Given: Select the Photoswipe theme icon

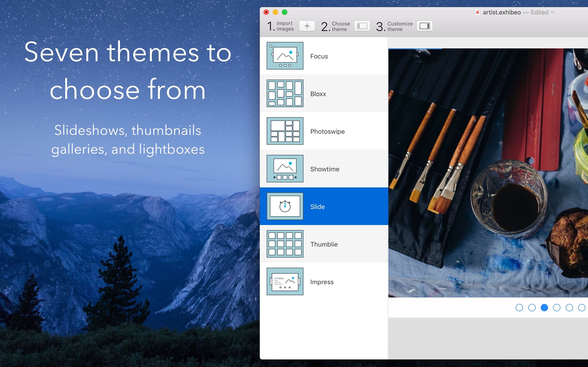Looking at the screenshot, I should click(x=285, y=131).
